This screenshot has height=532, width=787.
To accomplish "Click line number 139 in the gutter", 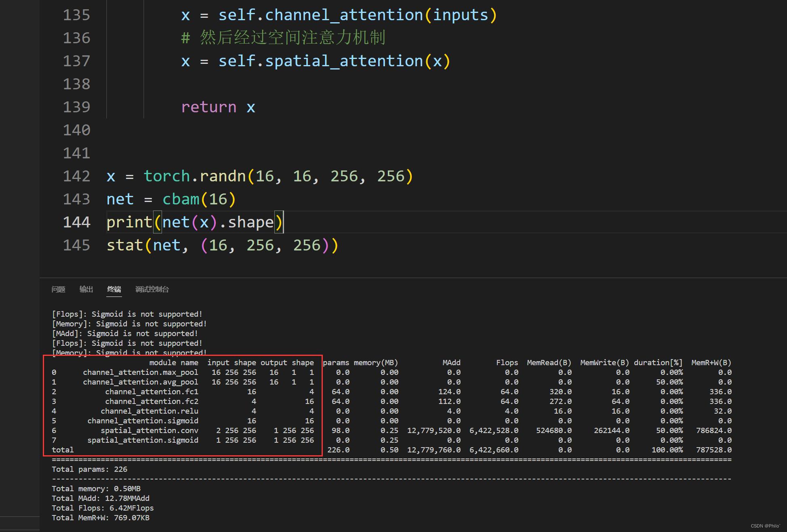I will (x=76, y=107).
